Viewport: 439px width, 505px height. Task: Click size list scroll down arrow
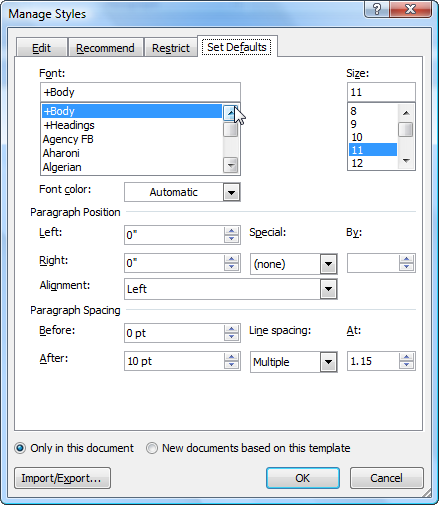[406, 161]
